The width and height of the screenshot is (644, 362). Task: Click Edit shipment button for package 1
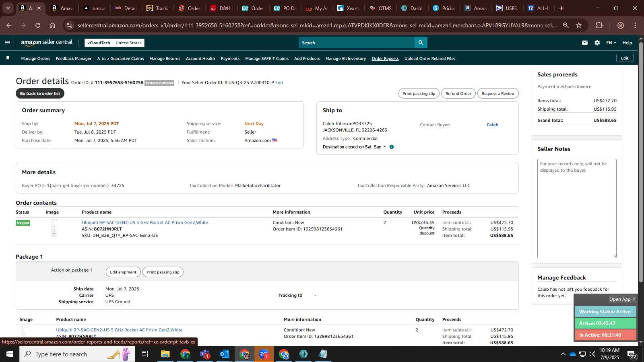(x=123, y=272)
